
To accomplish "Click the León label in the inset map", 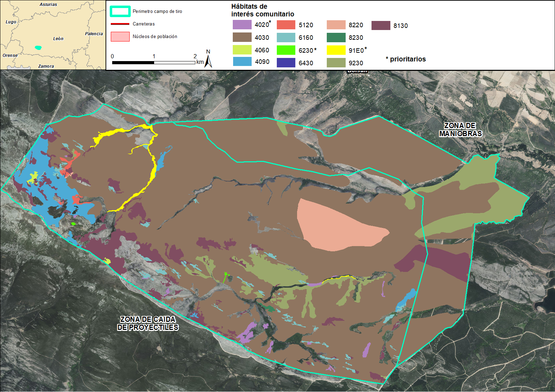I will click(58, 39).
